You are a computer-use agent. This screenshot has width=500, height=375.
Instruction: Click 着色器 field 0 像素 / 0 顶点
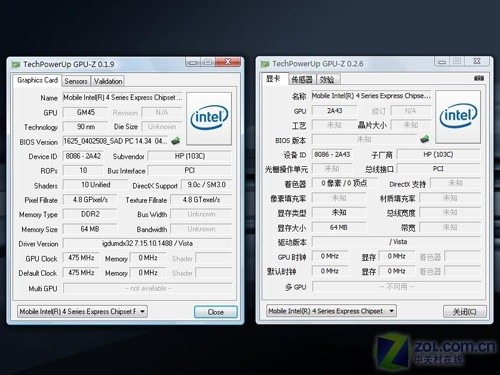[x=344, y=183]
